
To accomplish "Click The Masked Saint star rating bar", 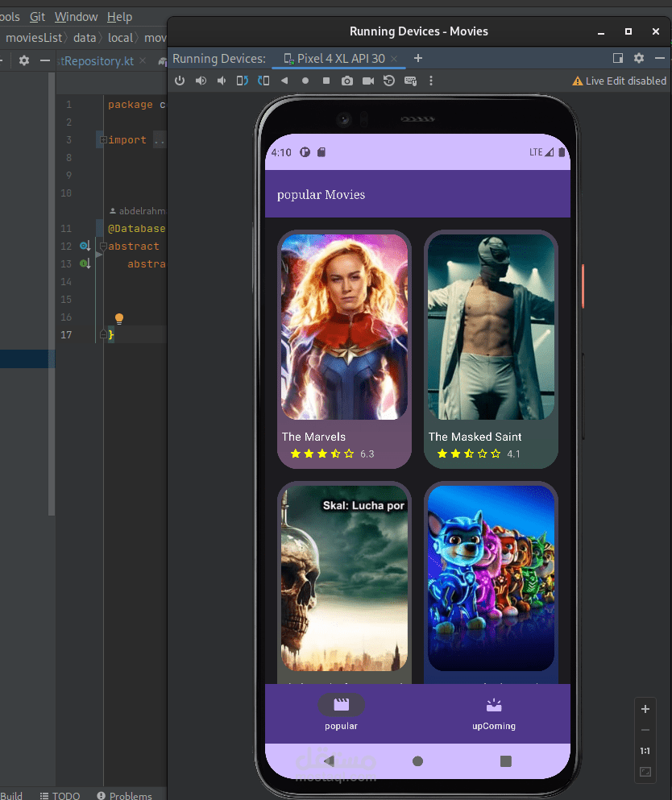I will pyautogui.click(x=469, y=454).
